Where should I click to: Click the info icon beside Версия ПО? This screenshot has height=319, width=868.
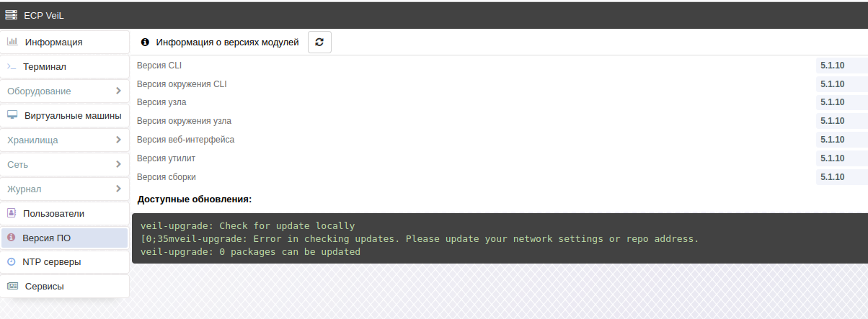(x=12, y=238)
